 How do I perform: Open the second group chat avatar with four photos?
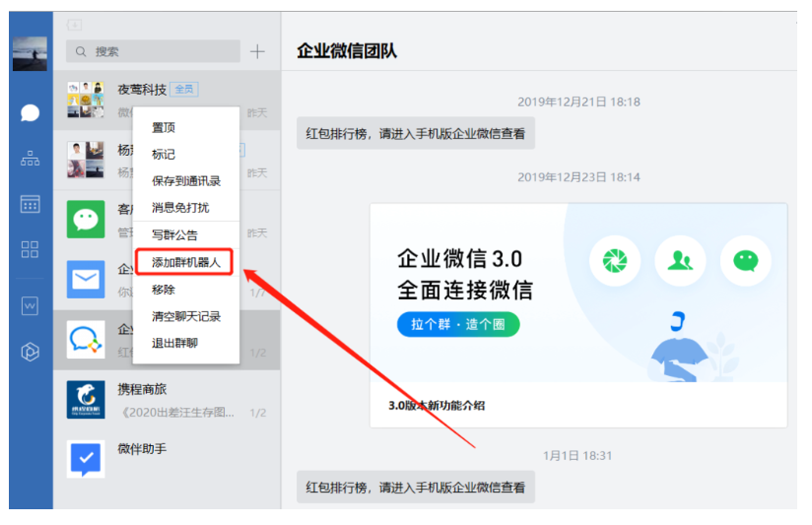click(x=86, y=160)
